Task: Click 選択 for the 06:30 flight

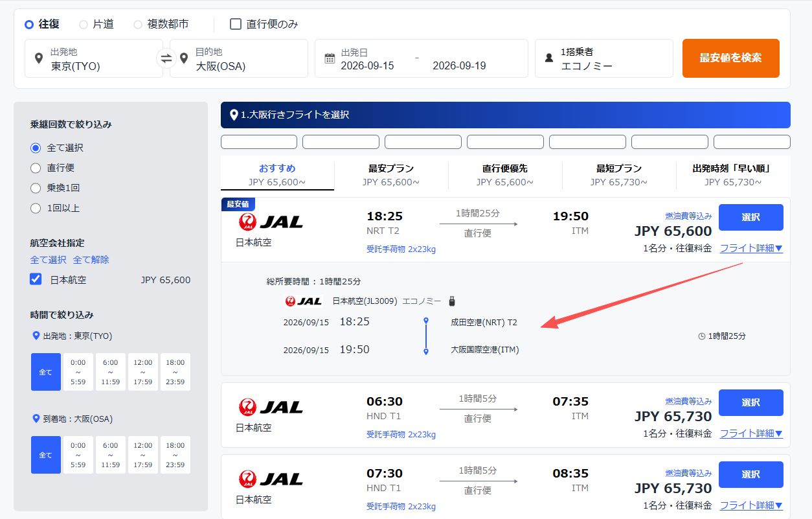Action: [x=751, y=402]
